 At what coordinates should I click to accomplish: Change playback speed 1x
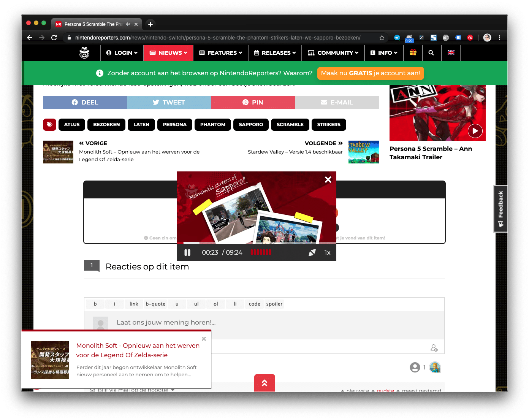coord(327,252)
